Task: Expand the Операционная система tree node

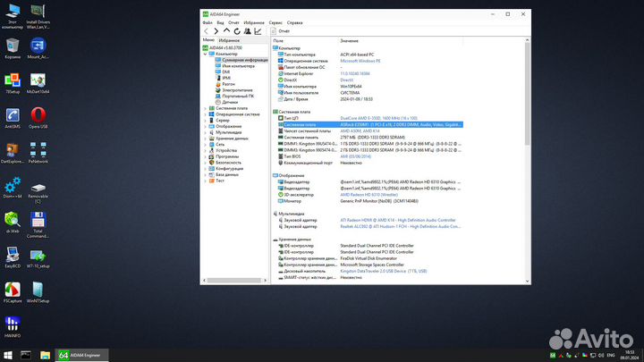Action: point(206,114)
